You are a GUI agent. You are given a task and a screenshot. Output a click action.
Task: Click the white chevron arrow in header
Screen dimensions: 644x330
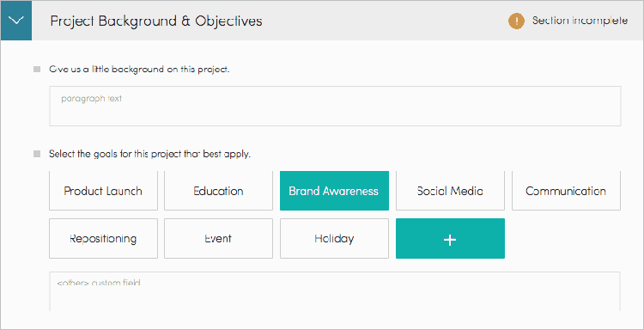(16, 21)
